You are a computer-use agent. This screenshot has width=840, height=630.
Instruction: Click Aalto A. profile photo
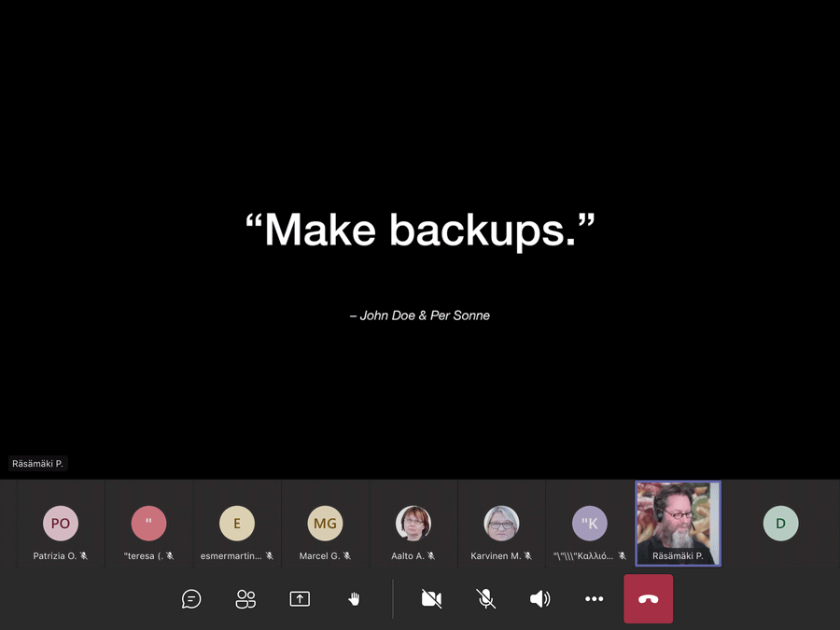[x=413, y=524]
